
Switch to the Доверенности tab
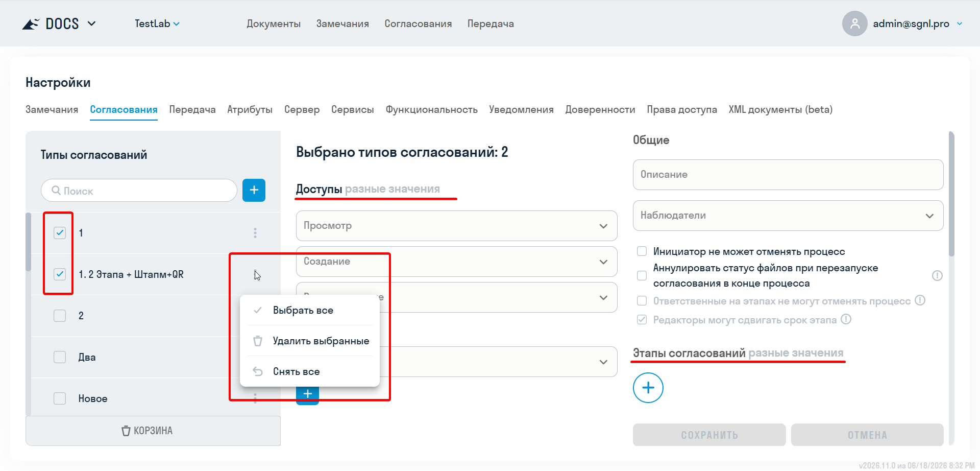(600, 109)
